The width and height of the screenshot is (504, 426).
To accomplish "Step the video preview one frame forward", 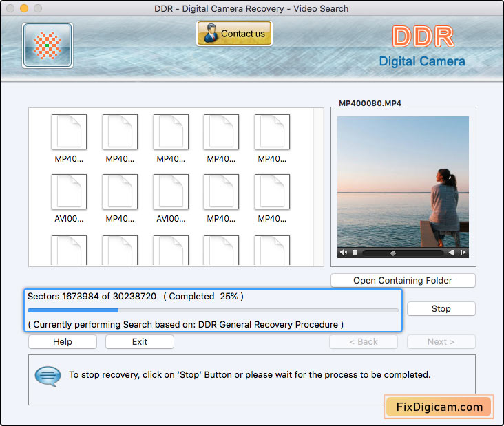I will pos(463,252).
